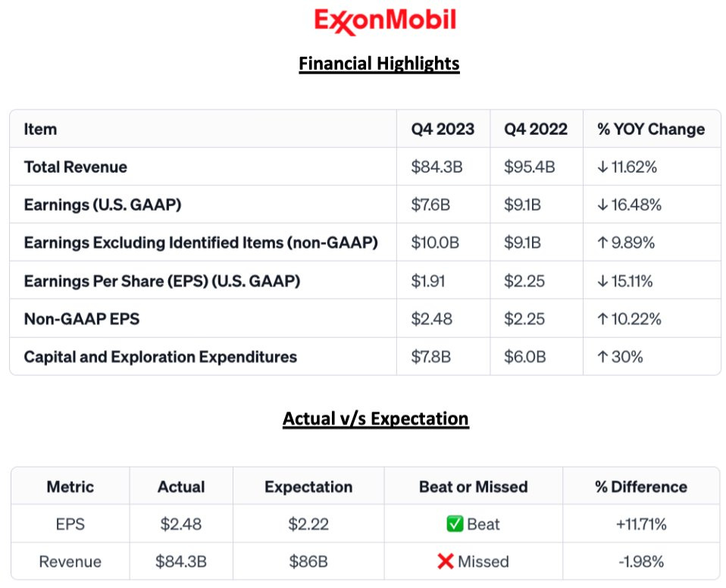Click the % YOY Change column header
726x588 pixels.
coord(650,130)
